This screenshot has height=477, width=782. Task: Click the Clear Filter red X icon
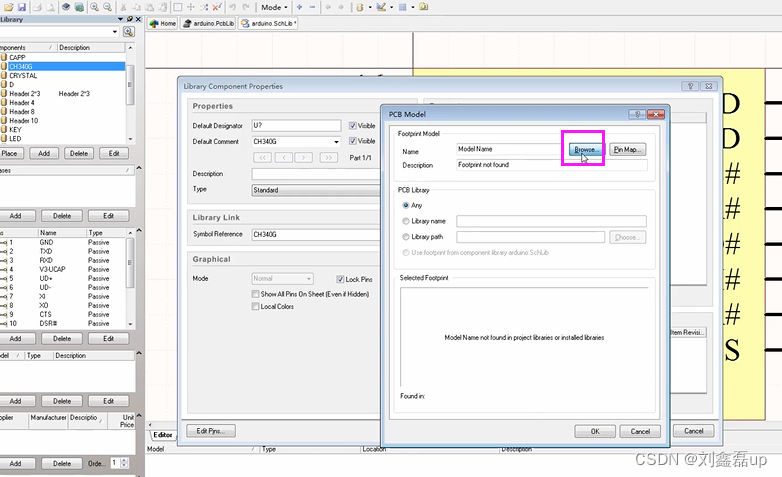pyautogui.click(x=216, y=7)
